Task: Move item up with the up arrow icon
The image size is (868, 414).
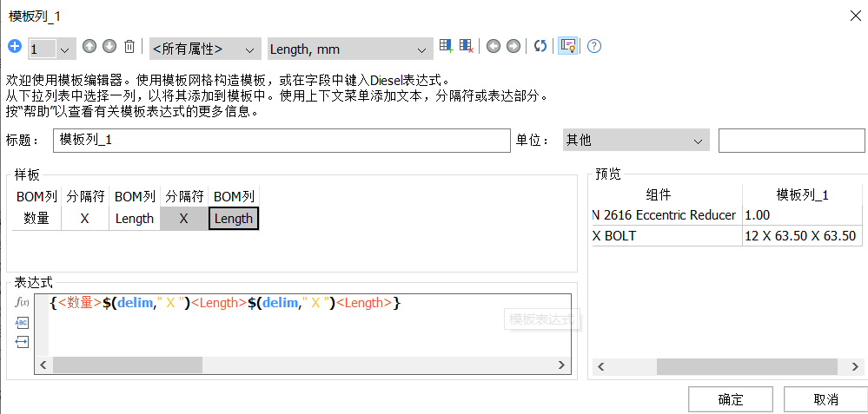Action: coord(89,46)
